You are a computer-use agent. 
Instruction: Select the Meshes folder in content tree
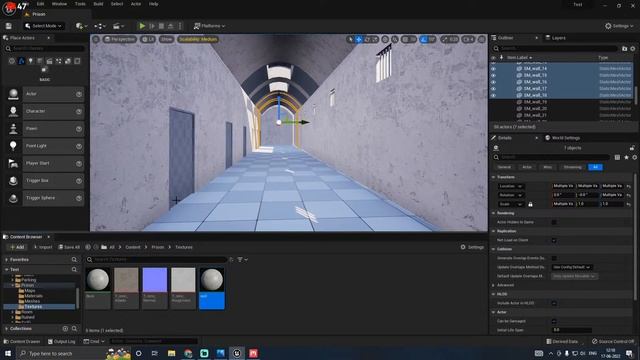coord(32,301)
